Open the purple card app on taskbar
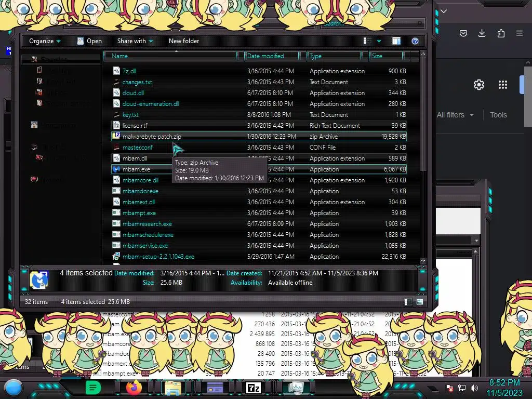Image resolution: width=532 pixels, height=399 pixels. 215,388
